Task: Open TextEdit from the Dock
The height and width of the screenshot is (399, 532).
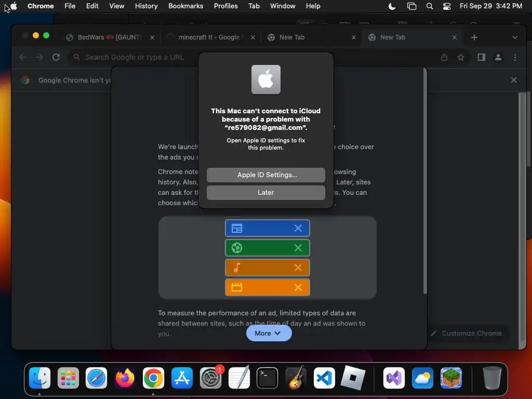Action: coord(239,377)
